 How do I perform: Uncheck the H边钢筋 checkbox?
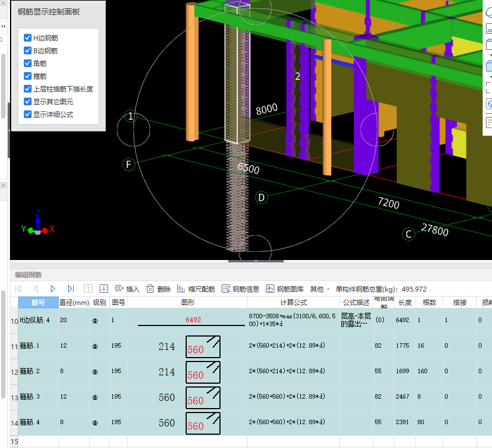[x=28, y=38]
